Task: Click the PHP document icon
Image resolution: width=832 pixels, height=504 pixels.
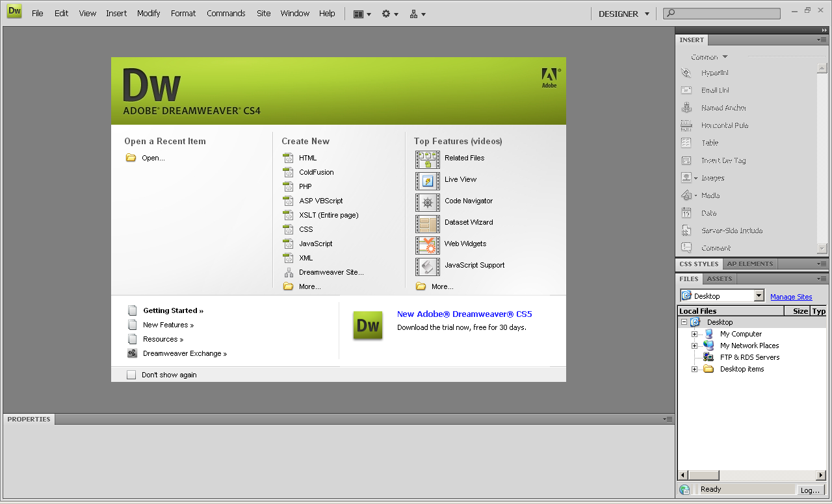Action: click(x=289, y=186)
